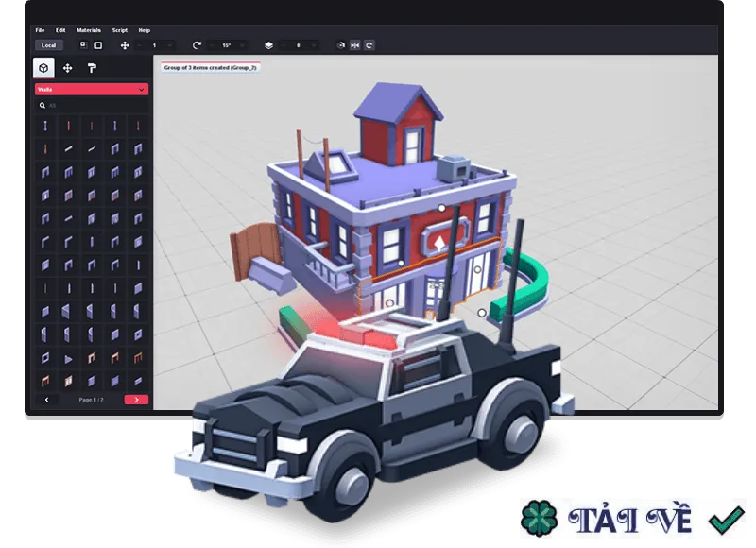Decrease the move step value
The image size is (756, 548).
(140, 45)
